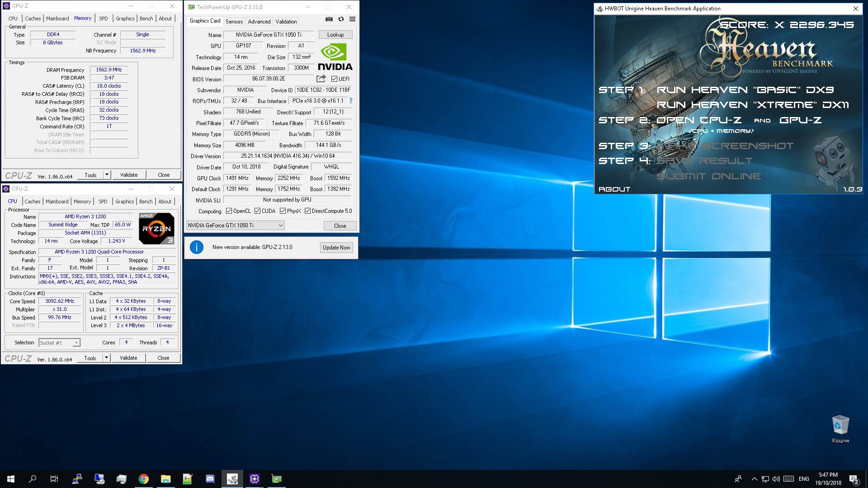
Task: Open the performance monitor taskbar icon
Action: tap(122, 479)
